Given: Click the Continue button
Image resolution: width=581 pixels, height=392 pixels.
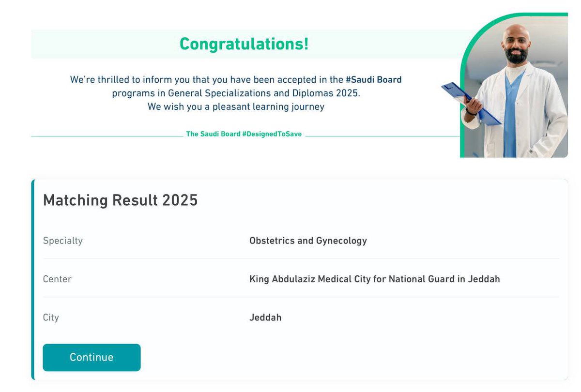Looking at the screenshot, I should pyautogui.click(x=92, y=358).
